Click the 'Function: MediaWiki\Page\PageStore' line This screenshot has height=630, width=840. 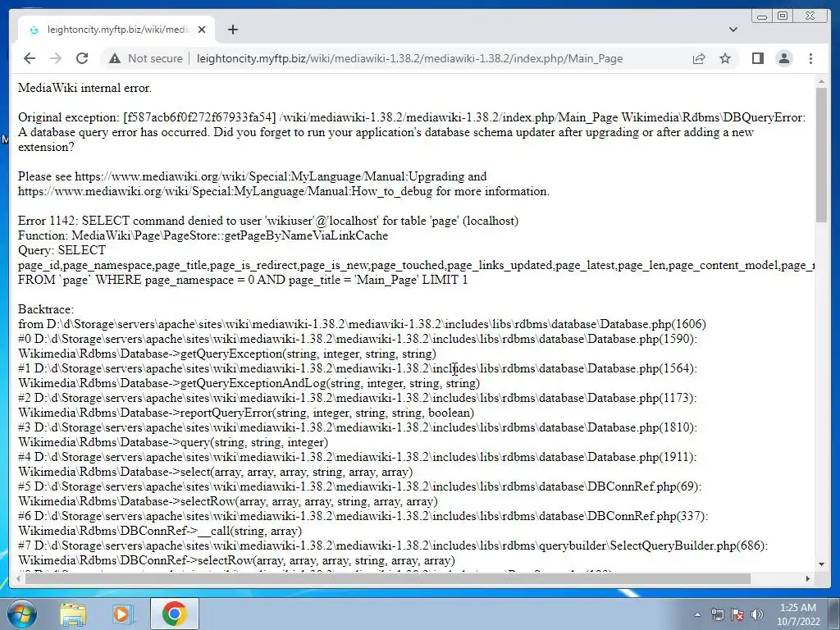(203, 235)
